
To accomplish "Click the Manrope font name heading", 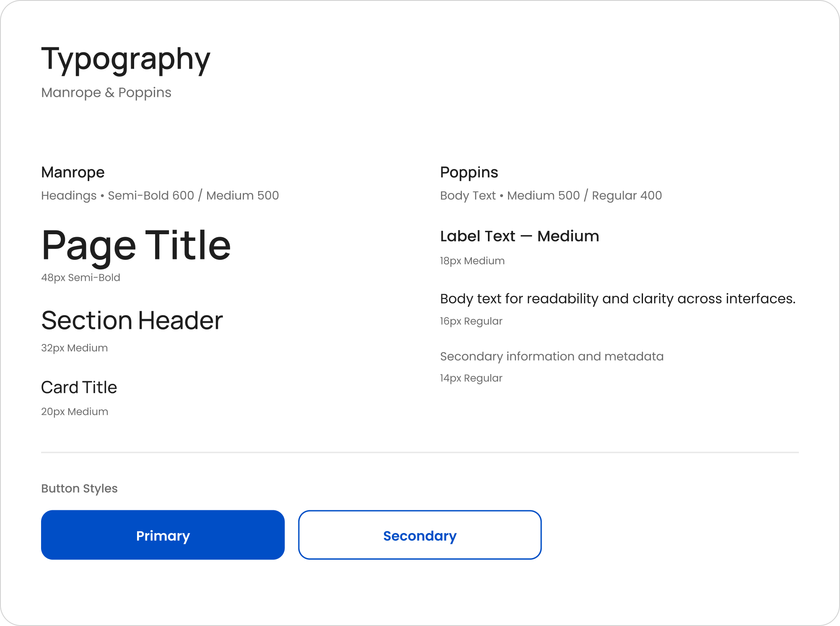I will click(x=73, y=172).
